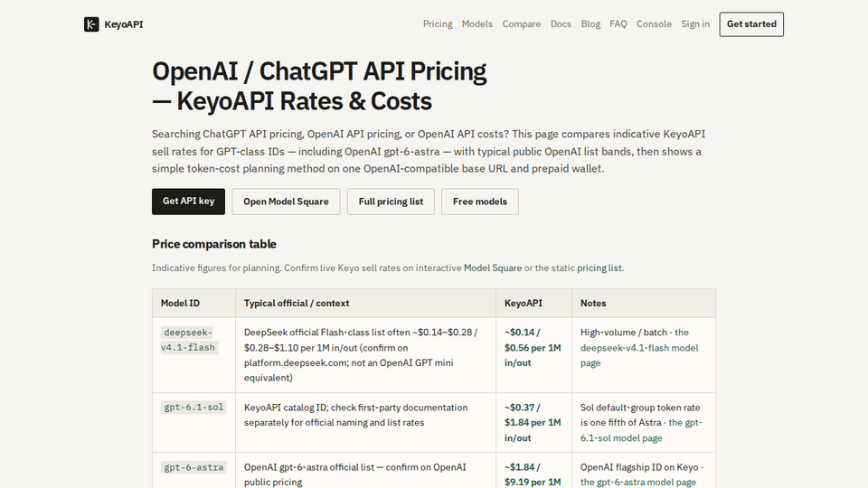
Task: Open the gpt-6-astra model page link
Action: [x=637, y=482]
